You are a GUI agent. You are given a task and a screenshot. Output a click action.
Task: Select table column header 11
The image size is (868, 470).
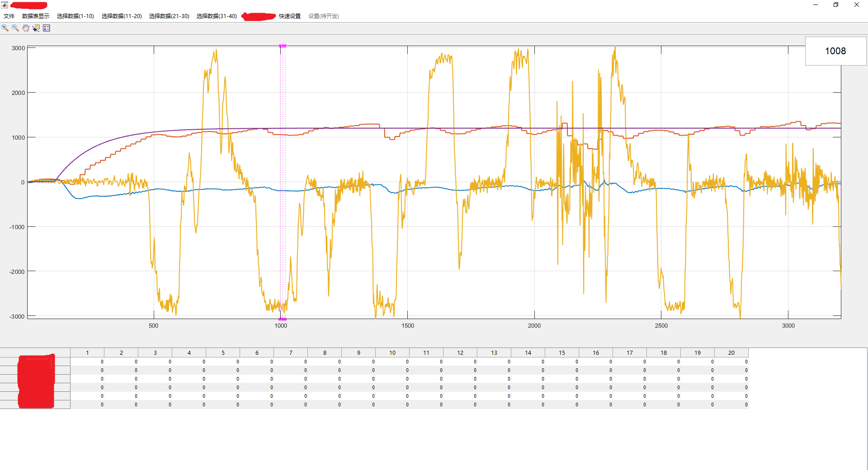pyautogui.click(x=426, y=352)
